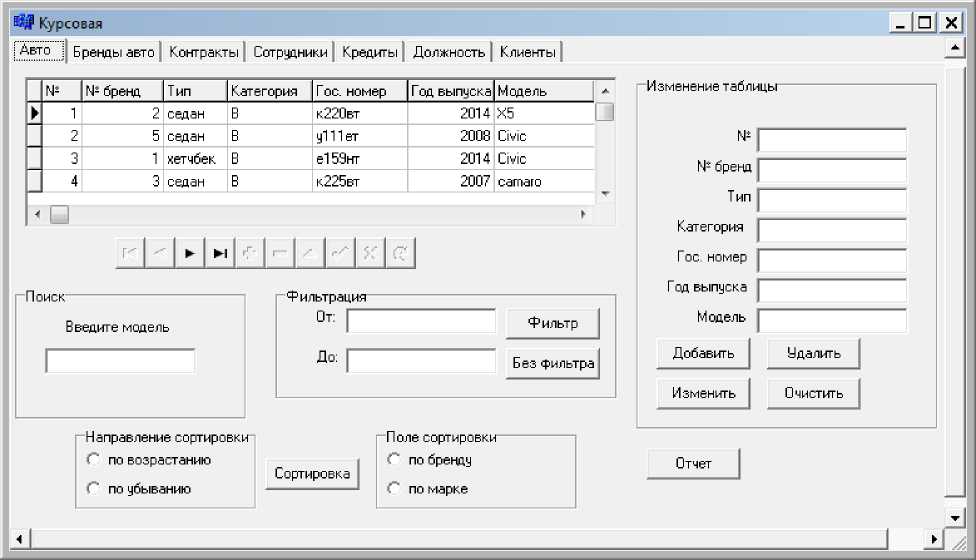Click the Без фильтра button
This screenshot has width=976, height=560.
pos(553,363)
